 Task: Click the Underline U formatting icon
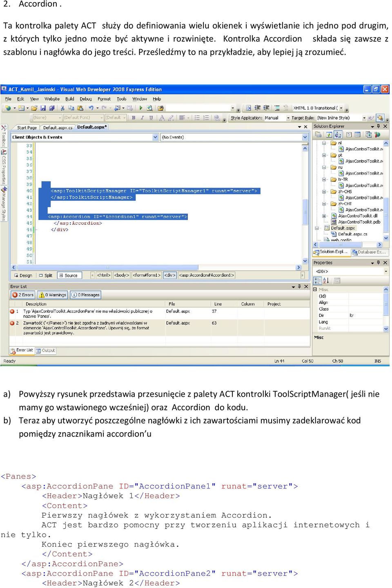(x=151, y=118)
